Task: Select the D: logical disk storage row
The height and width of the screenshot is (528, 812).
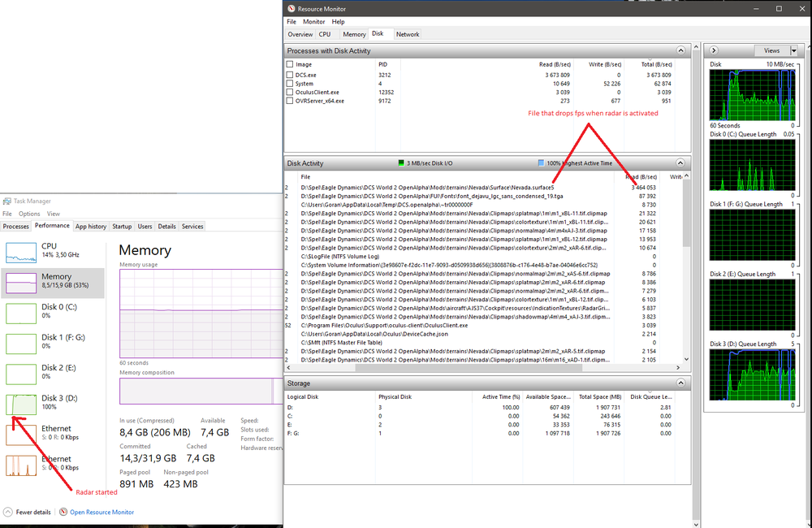Action: (x=487, y=407)
